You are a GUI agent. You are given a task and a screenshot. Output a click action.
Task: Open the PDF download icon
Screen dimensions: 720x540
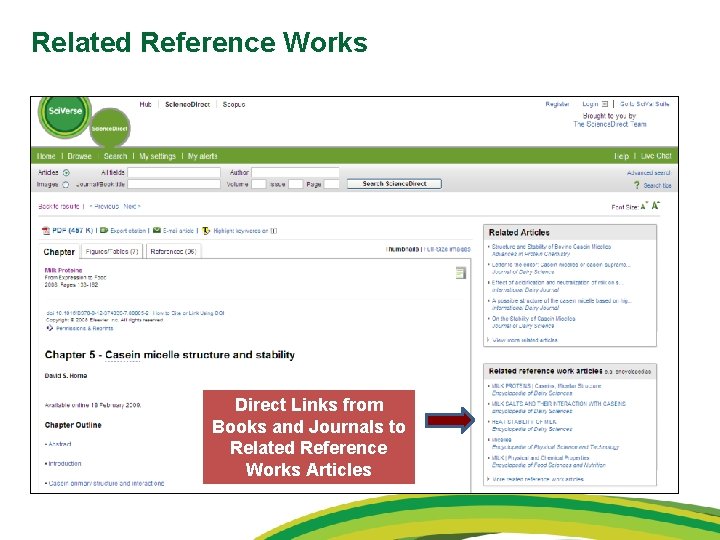pos(45,231)
